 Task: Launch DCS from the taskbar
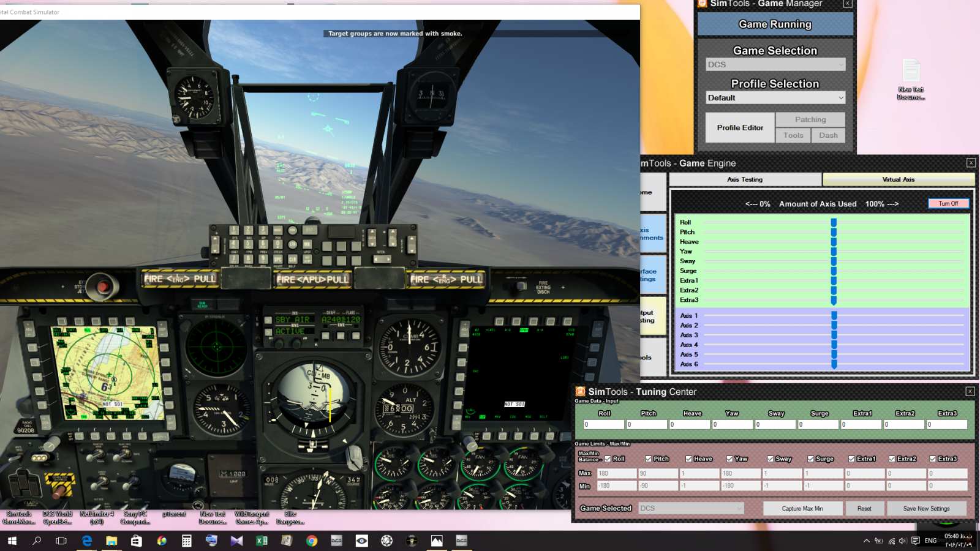tap(335, 541)
